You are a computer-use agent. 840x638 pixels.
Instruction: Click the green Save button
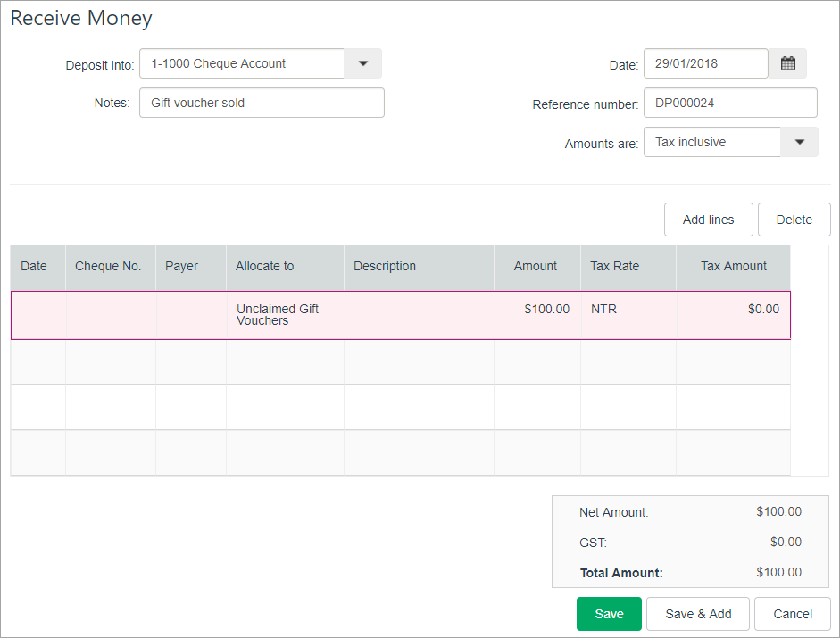tap(609, 614)
